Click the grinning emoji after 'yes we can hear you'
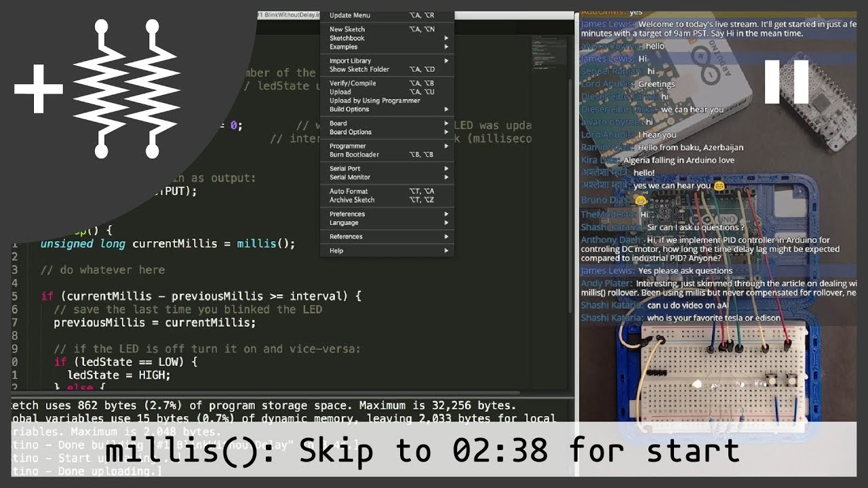This screenshot has width=868, height=488. click(719, 185)
